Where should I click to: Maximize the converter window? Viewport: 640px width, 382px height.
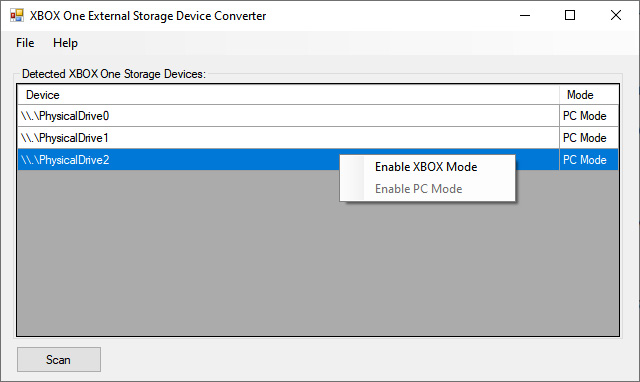pyautogui.click(x=570, y=16)
